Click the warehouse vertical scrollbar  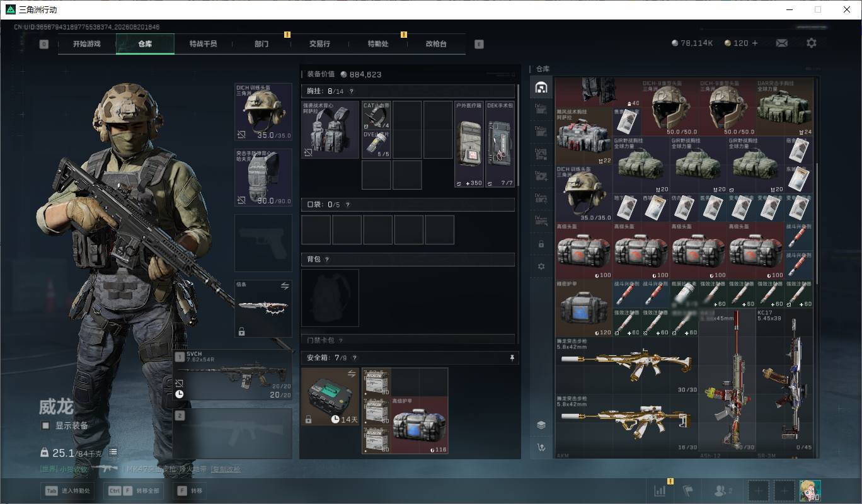[x=817, y=223]
